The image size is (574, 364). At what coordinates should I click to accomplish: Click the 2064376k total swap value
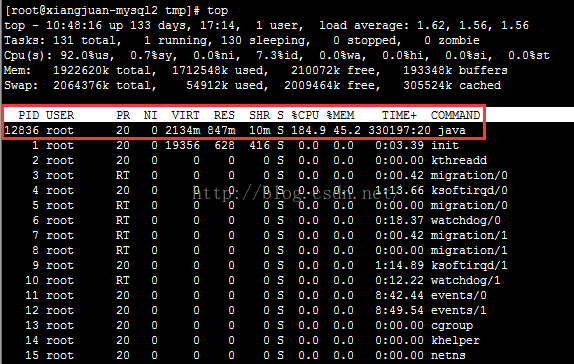tap(81, 85)
